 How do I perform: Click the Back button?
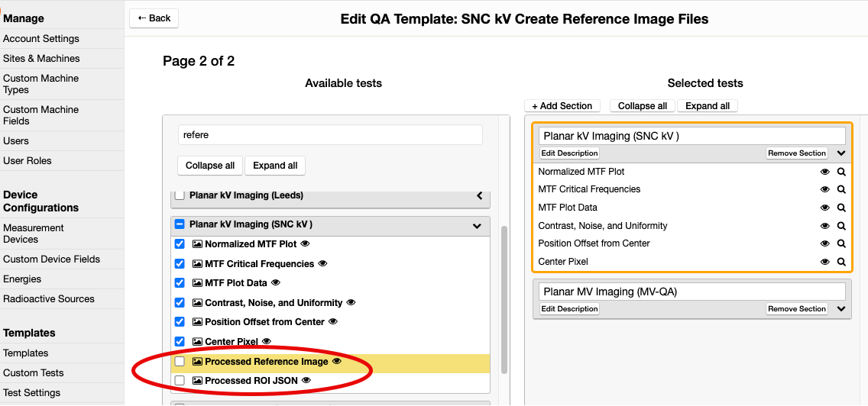coord(154,18)
